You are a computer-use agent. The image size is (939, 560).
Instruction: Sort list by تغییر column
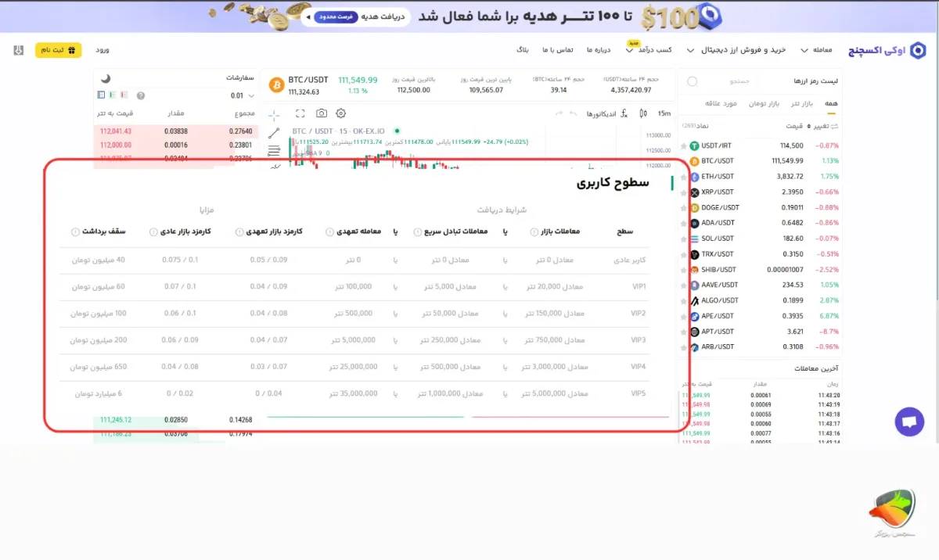824,126
